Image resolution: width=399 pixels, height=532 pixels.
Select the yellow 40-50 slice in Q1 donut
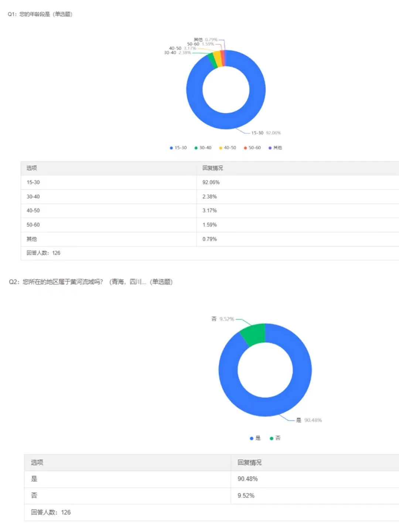coord(217,59)
